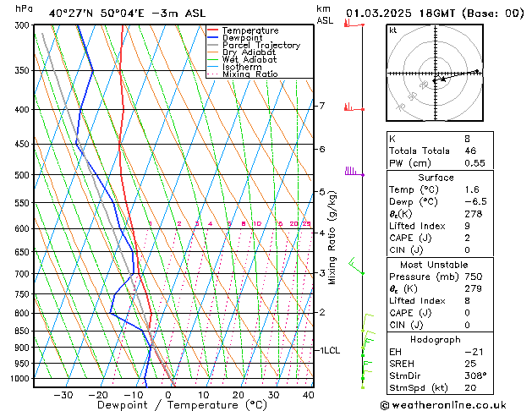The height and width of the screenshot is (411, 532).
Task: Click the 'Hodograph' section heading
Action: tap(436, 340)
